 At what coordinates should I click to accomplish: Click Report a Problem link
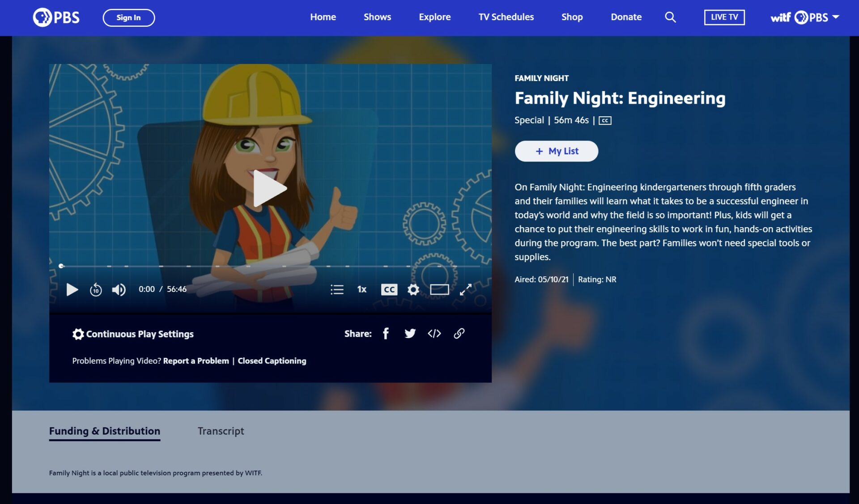pyautogui.click(x=196, y=361)
